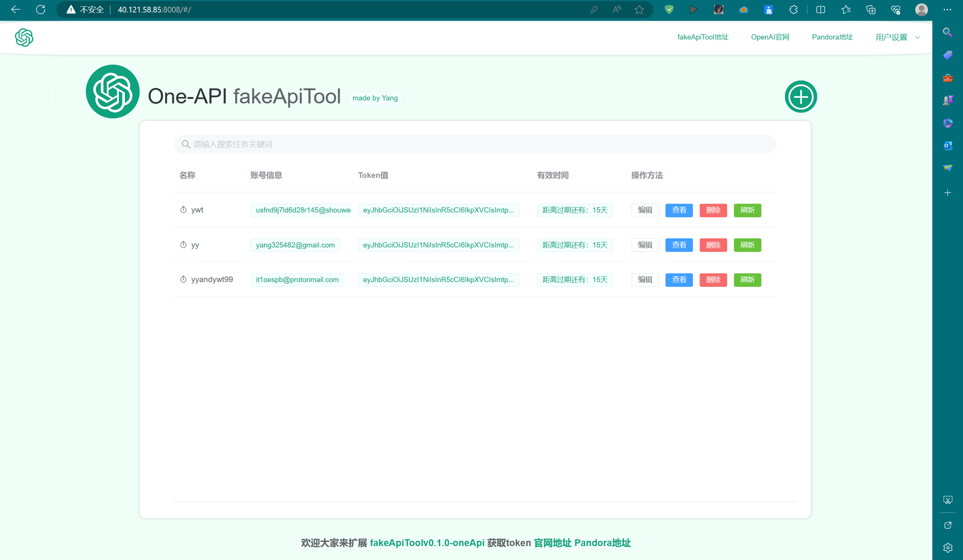Click 刷新 button for yy row
This screenshot has width=963, height=560.
747,245
